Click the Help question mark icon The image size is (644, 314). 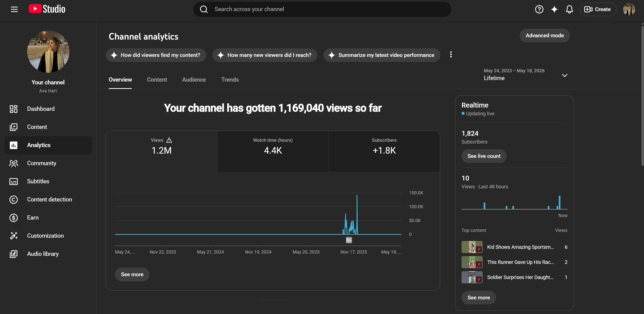pyautogui.click(x=539, y=9)
